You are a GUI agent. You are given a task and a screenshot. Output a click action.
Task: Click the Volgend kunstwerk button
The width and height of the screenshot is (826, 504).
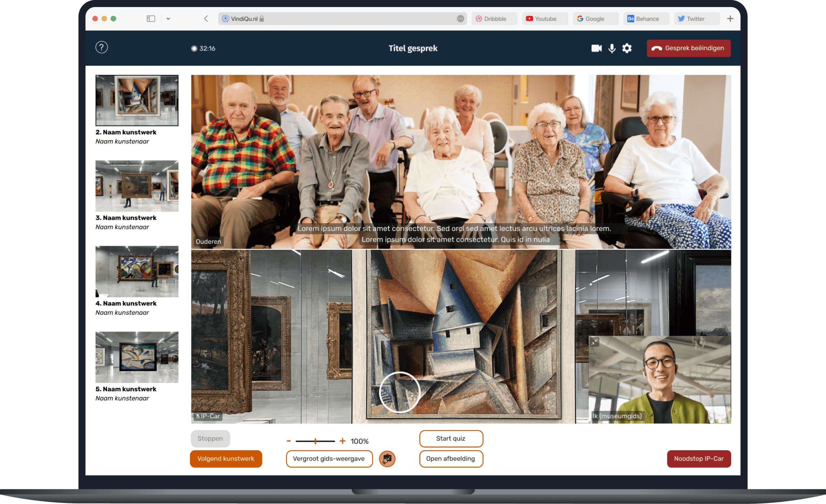tap(226, 459)
